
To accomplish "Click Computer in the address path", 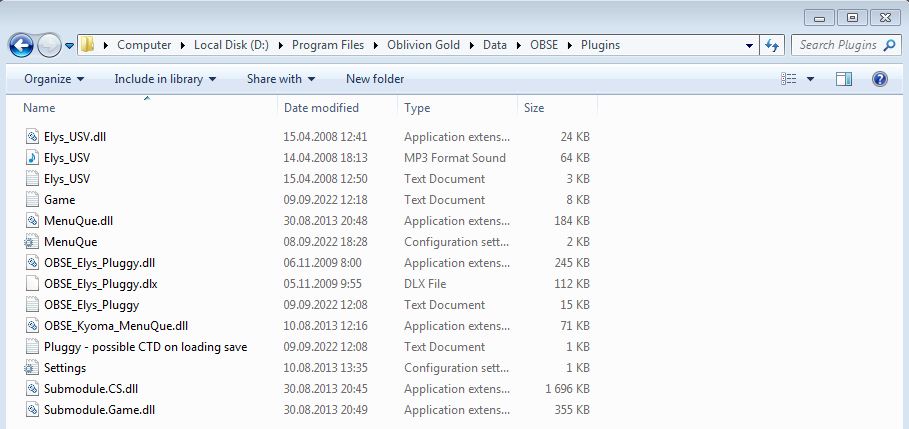I will click(x=144, y=45).
